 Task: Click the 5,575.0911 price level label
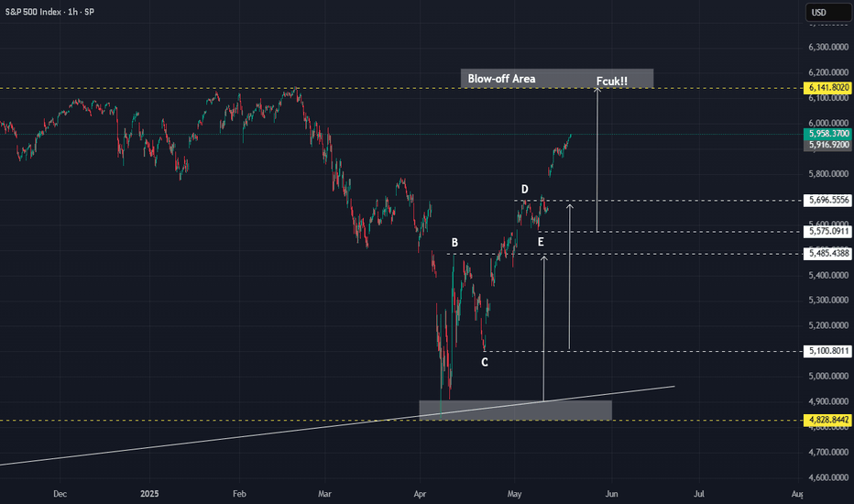coord(828,232)
